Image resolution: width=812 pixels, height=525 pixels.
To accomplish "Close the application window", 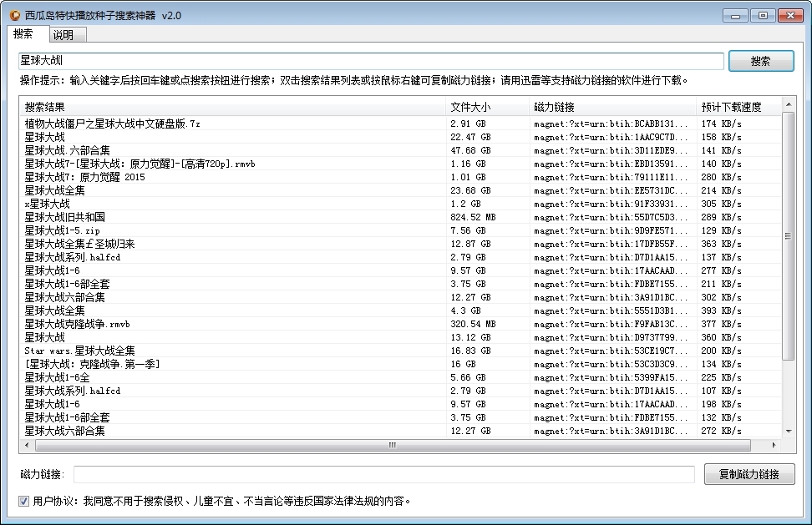I will pyautogui.click(x=790, y=16).
